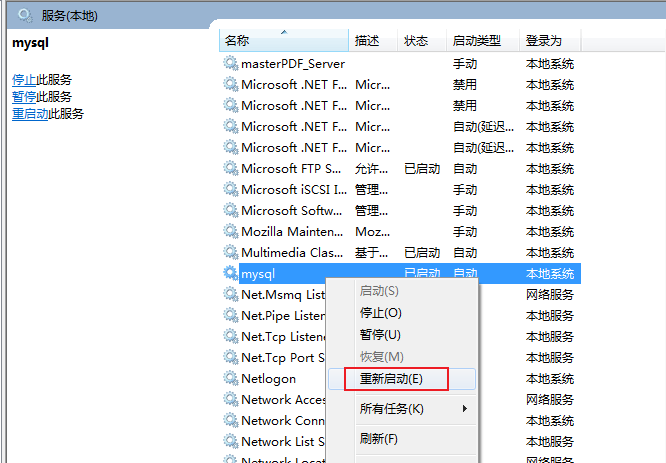Viewport: 666px width, 463px height.
Task: Click the 停止 link in the left pane
Action: [x=24, y=79]
